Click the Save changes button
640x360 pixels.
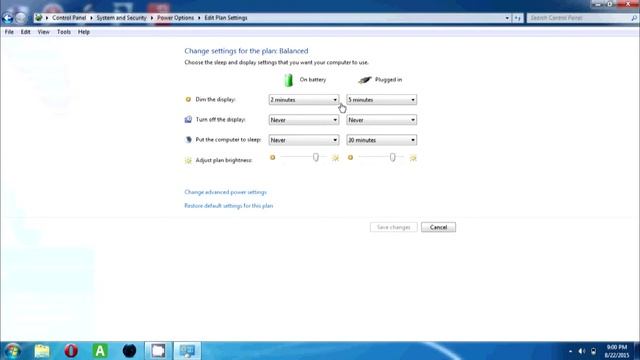393,227
